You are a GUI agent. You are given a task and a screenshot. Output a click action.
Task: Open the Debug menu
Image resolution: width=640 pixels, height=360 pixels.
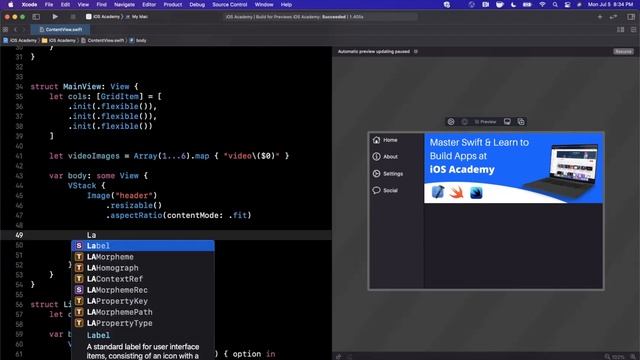197,4
